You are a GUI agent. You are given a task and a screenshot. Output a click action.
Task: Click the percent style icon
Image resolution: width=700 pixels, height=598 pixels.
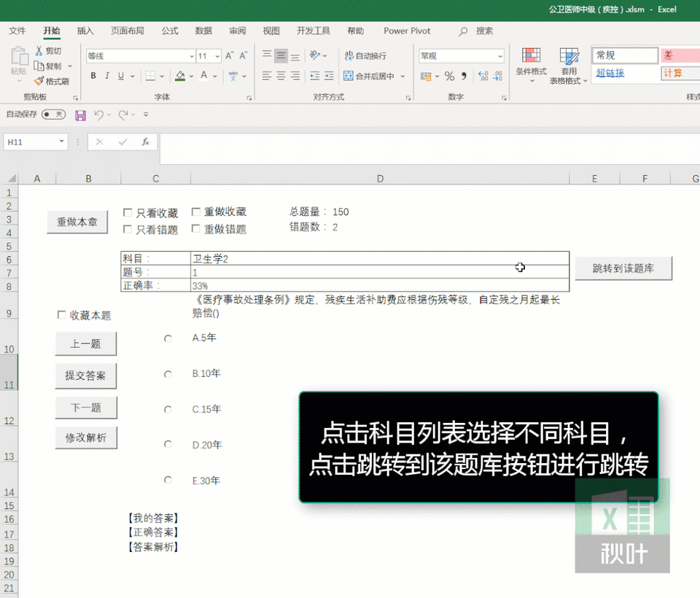(x=450, y=76)
